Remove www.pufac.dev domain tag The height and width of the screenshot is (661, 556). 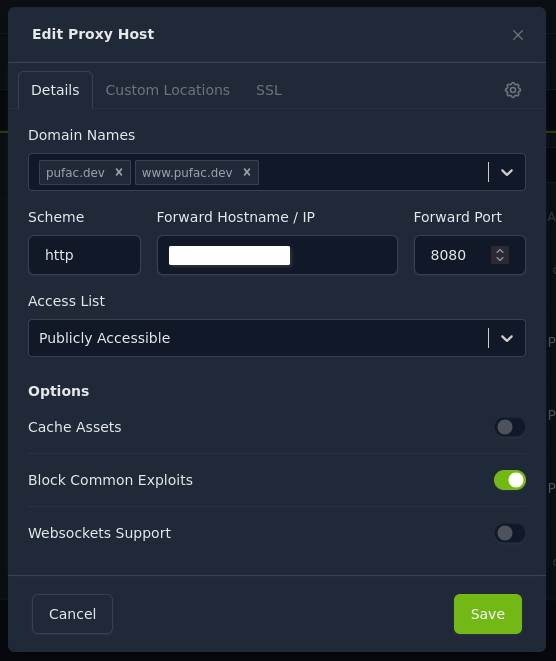pos(247,172)
